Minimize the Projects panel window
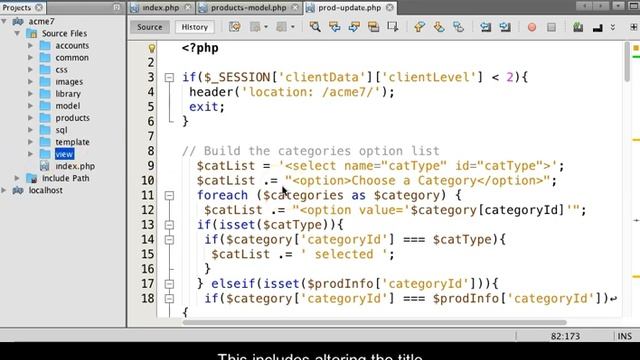Screen dimensions: 640x360 [117, 7]
